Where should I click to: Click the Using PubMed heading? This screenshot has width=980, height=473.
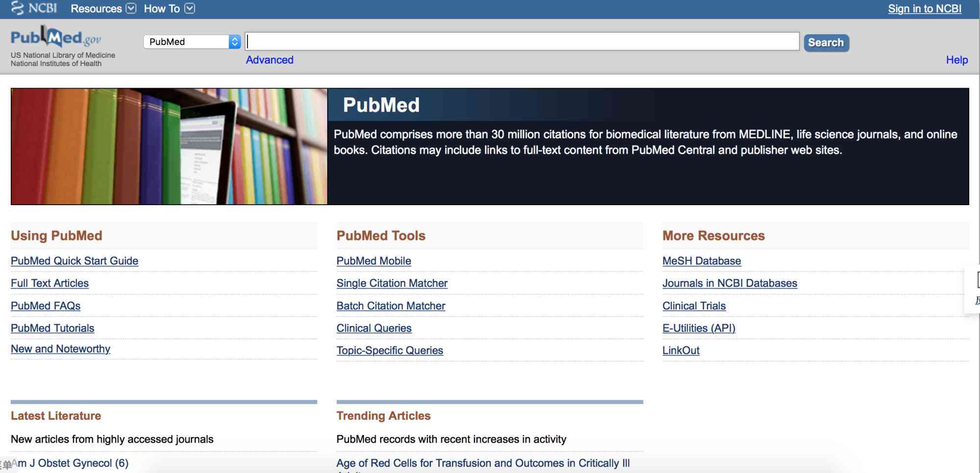56,236
